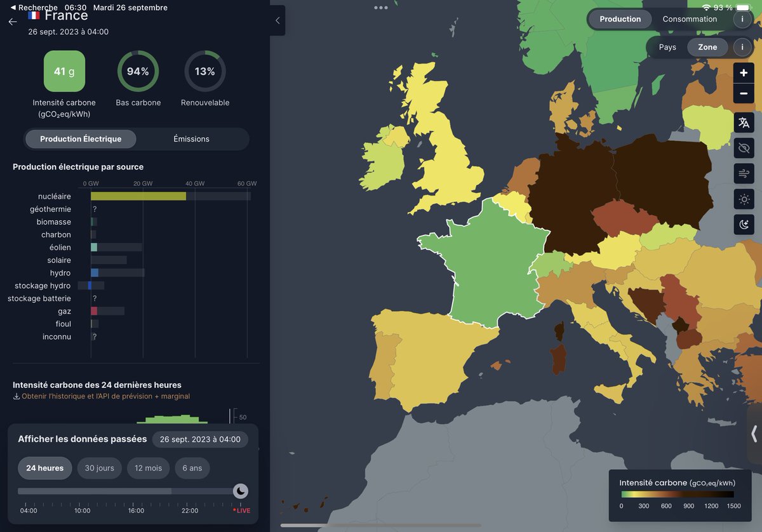Click the Wi-Fi status icon
This screenshot has height=532, width=762.
707,8
